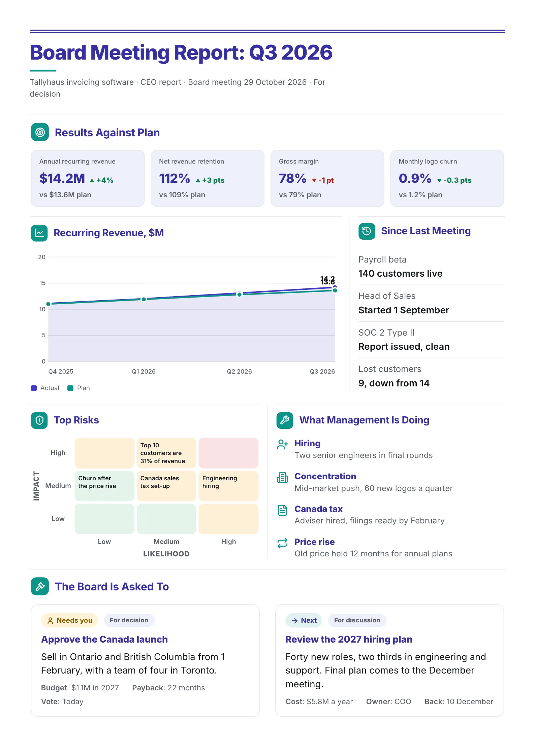The image size is (535, 756).
Task: Click the line chart icon beside Recurring Revenue
Action: pyautogui.click(x=39, y=233)
